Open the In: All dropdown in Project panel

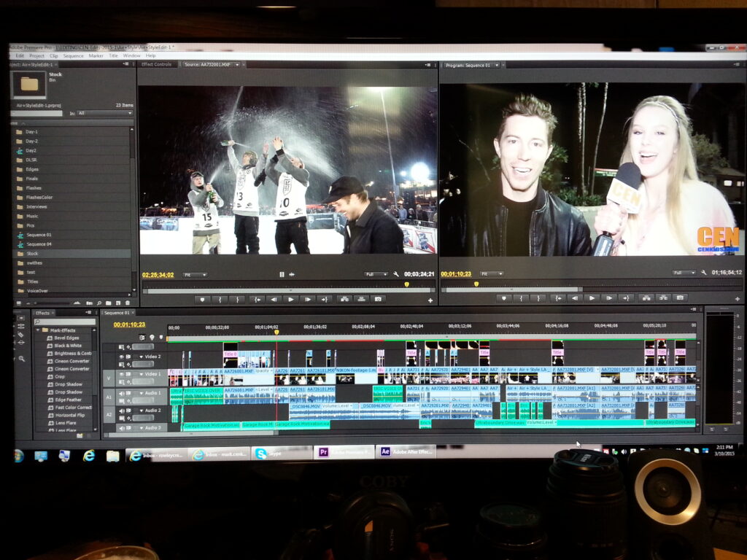coord(105,113)
